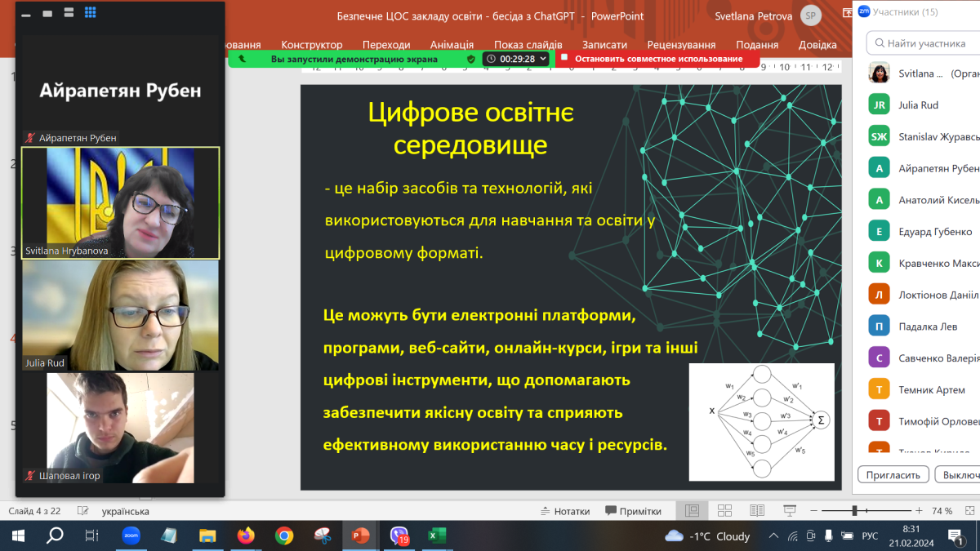Start slideshow from the status bar icon
Screen dimensions: 980x551
click(x=789, y=511)
